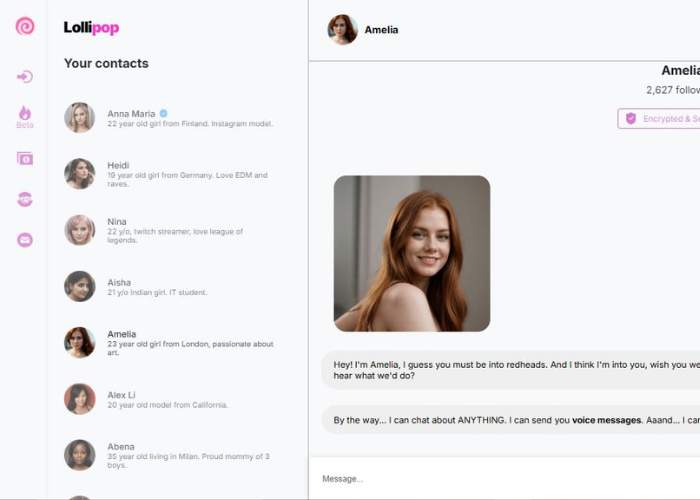The image size is (700, 500).
Task: Click Amelia's avatar in the chat header
Action: click(x=343, y=29)
